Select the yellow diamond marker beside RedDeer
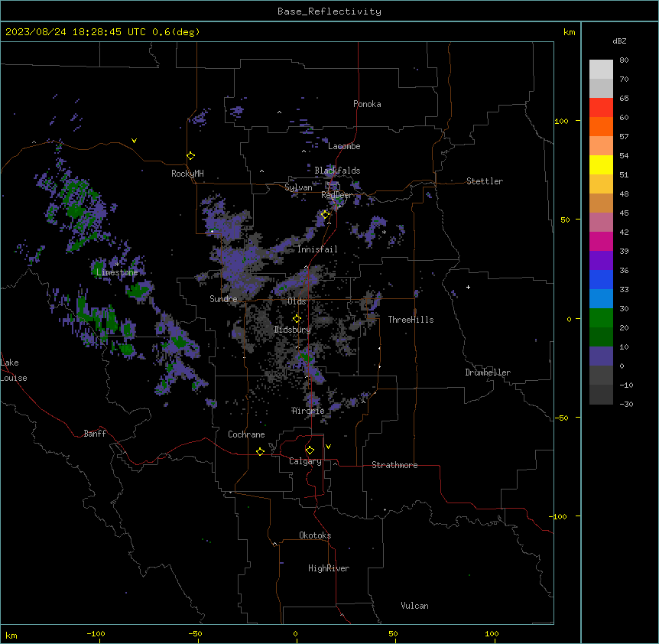The height and width of the screenshot is (644, 659). pyautogui.click(x=326, y=215)
